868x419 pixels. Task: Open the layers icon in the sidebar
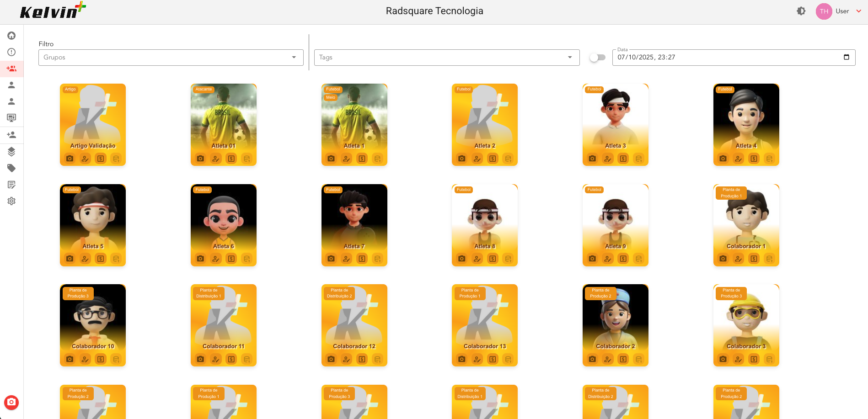coord(11,152)
